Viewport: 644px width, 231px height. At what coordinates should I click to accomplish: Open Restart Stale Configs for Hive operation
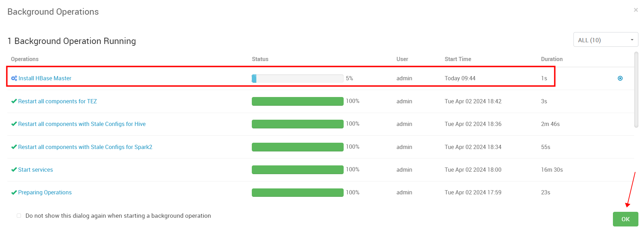tap(82, 124)
